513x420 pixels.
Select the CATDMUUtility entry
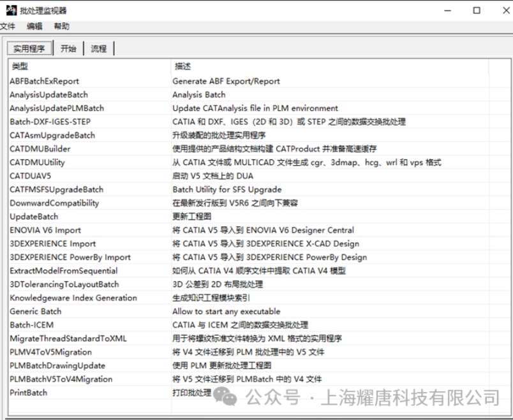tap(37, 163)
